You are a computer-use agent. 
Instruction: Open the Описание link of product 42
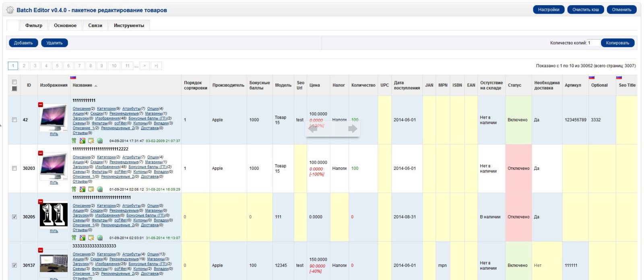[x=82, y=109]
